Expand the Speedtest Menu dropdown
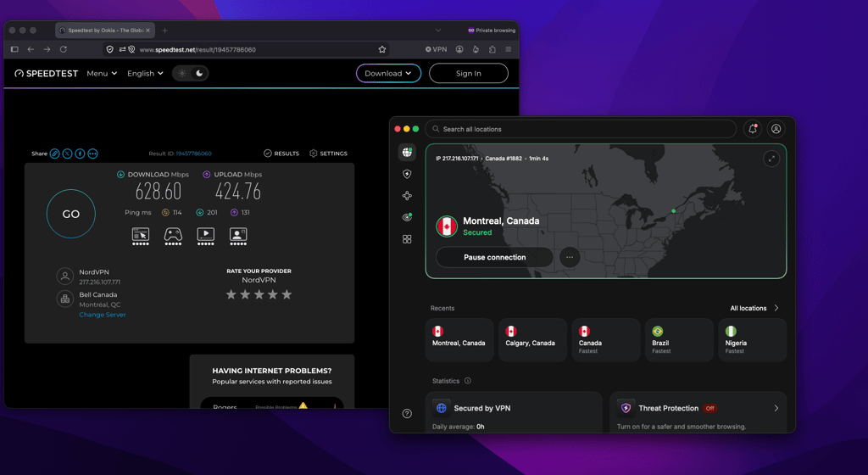868x475 pixels. click(102, 73)
